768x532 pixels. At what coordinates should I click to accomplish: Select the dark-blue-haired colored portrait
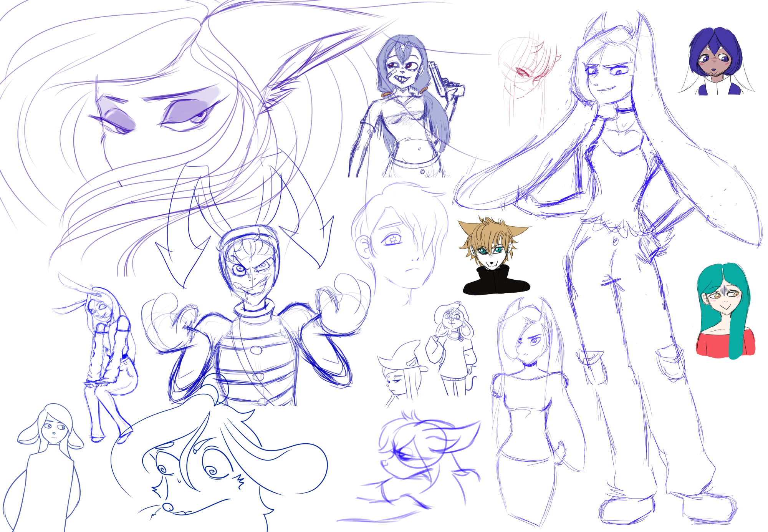[715, 61]
